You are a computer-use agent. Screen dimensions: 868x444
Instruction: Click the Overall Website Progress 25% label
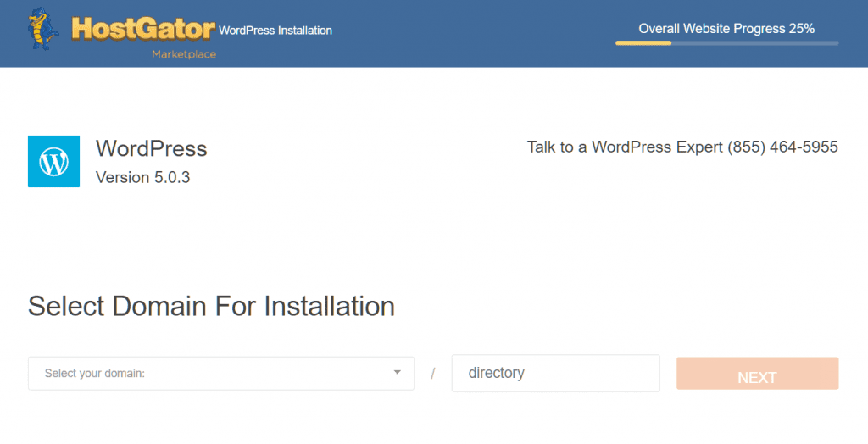726,29
